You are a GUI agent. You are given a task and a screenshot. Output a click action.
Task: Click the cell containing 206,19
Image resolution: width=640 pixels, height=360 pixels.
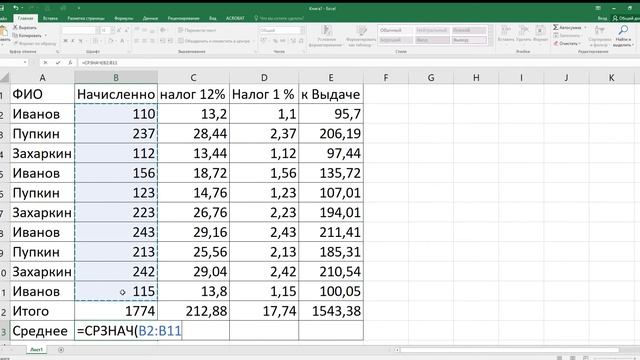[x=331, y=133]
